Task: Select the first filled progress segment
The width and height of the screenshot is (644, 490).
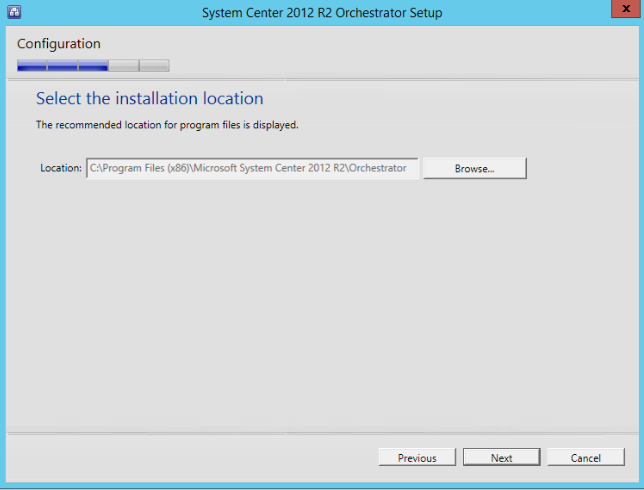Action: click(x=32, y=66)
